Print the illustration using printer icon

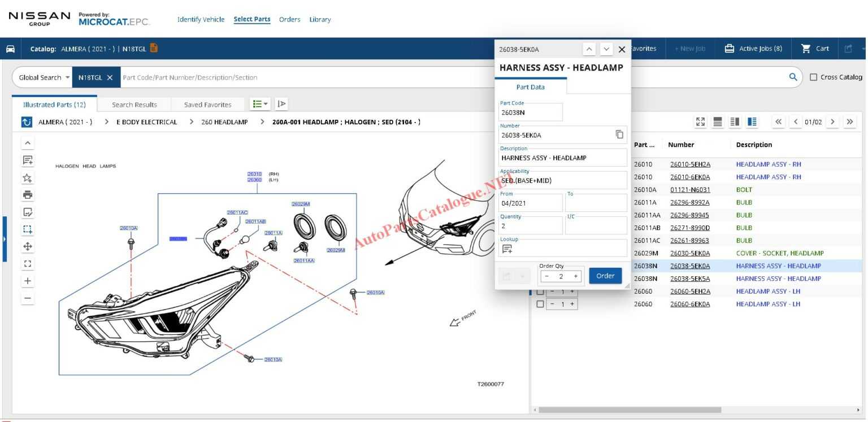(28, 195)
